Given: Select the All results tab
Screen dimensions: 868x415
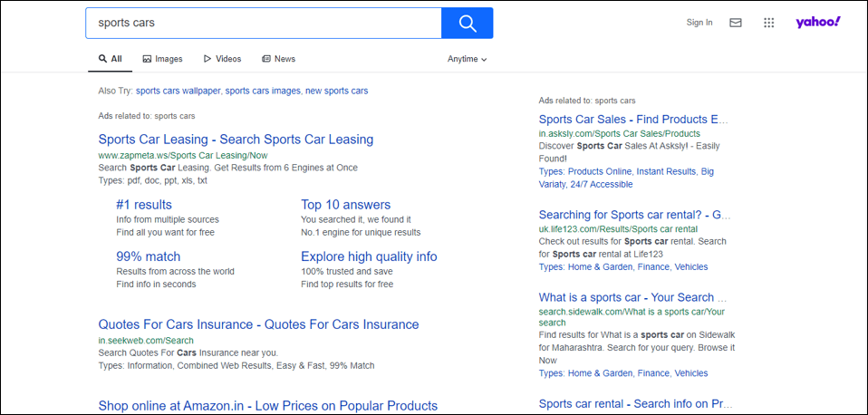Looking at the screenshot, I should click(x=111, y=59).
